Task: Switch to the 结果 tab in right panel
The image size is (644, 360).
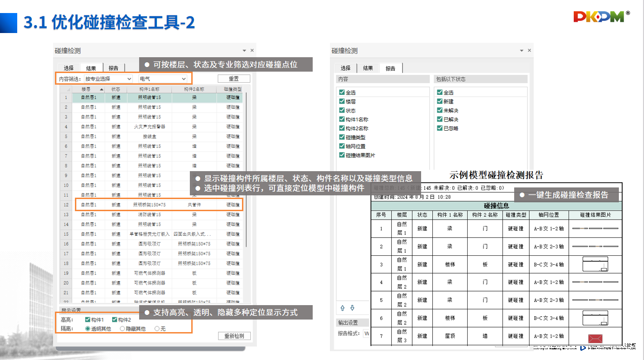Action: pos(368,68)
